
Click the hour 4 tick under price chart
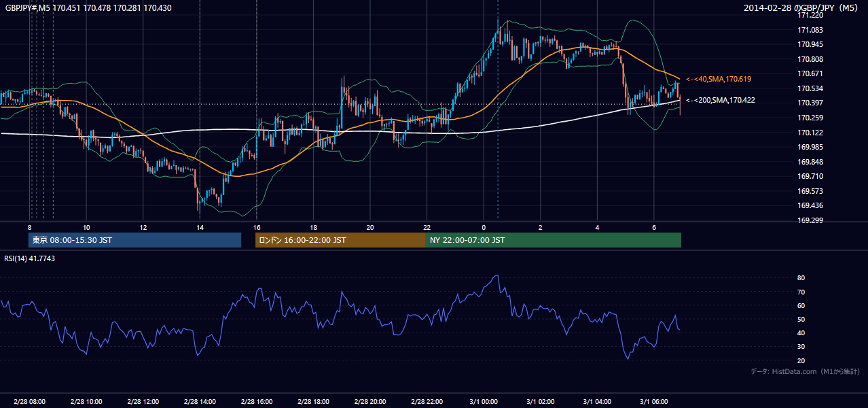(597, 227)
